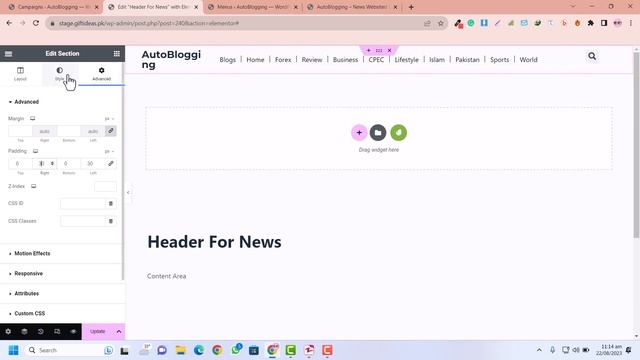Click the Update button

point(98,331)
